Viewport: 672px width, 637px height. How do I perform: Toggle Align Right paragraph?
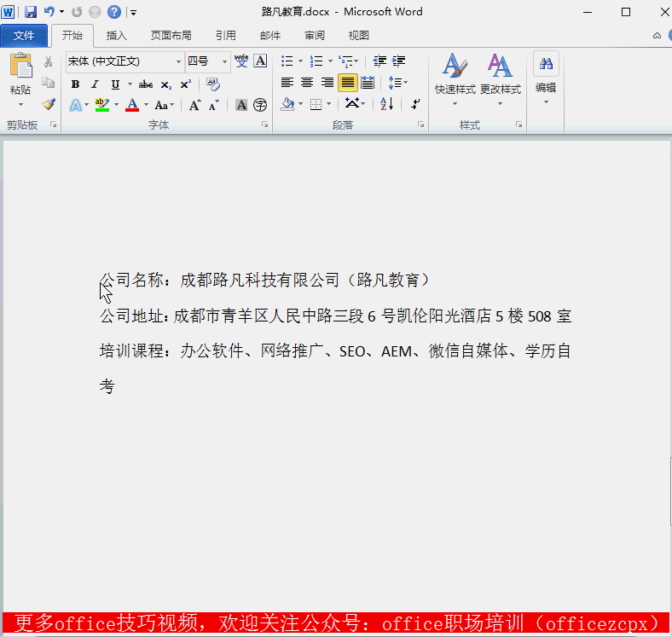tap(327, 83)
